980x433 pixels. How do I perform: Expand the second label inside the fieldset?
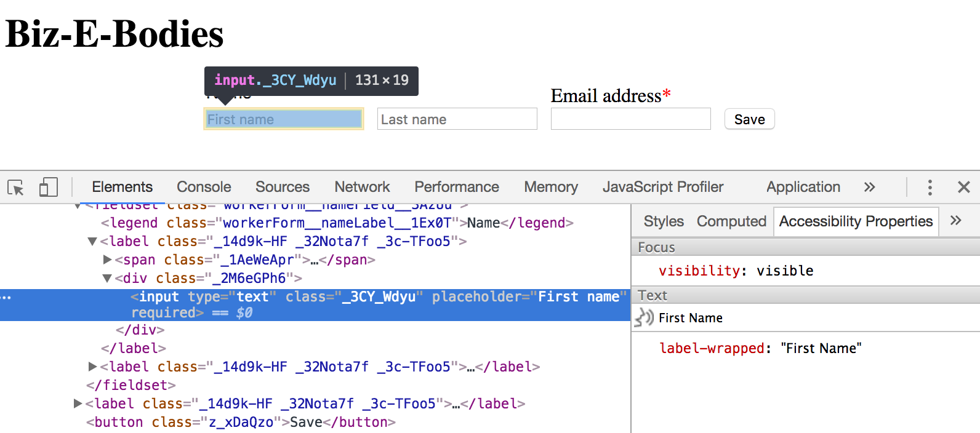(x=92, y=367)
